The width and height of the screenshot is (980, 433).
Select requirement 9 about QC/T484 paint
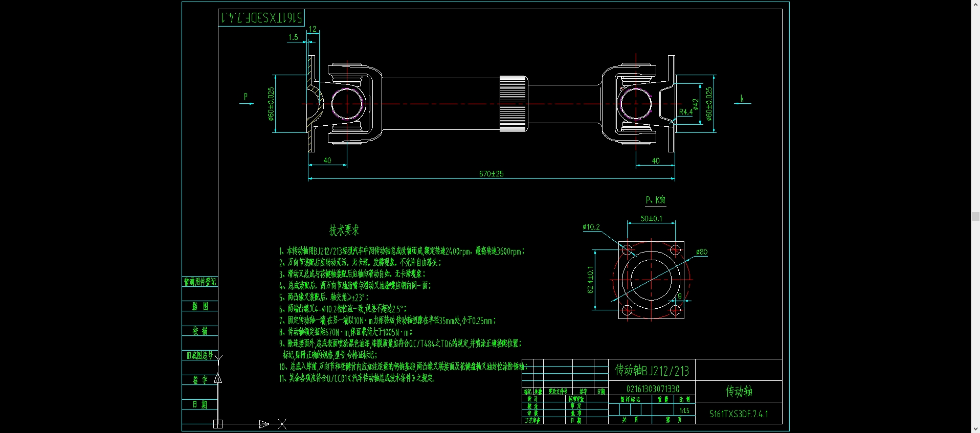coord(400,344)
